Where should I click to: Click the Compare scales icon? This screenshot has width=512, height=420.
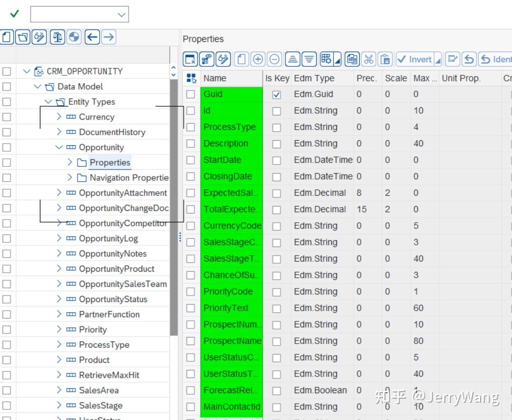57,37
